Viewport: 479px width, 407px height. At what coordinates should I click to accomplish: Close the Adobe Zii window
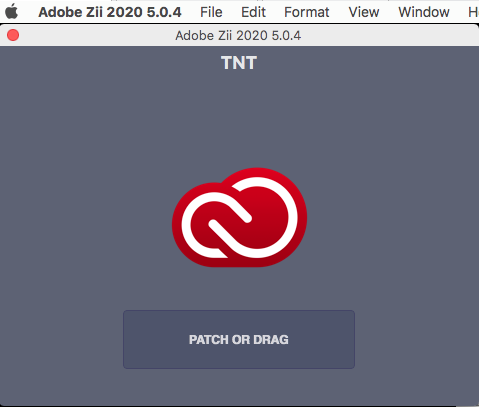point(13,35)
